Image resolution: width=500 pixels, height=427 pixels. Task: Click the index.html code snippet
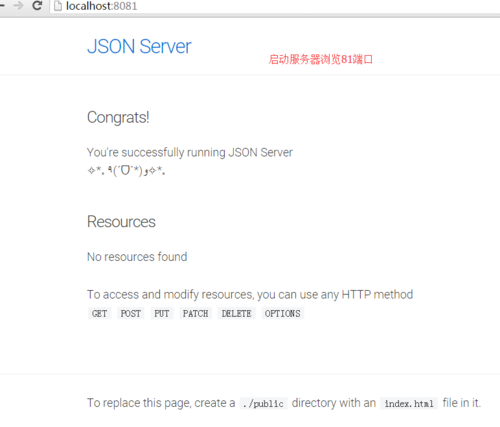(x=409, y=404)
